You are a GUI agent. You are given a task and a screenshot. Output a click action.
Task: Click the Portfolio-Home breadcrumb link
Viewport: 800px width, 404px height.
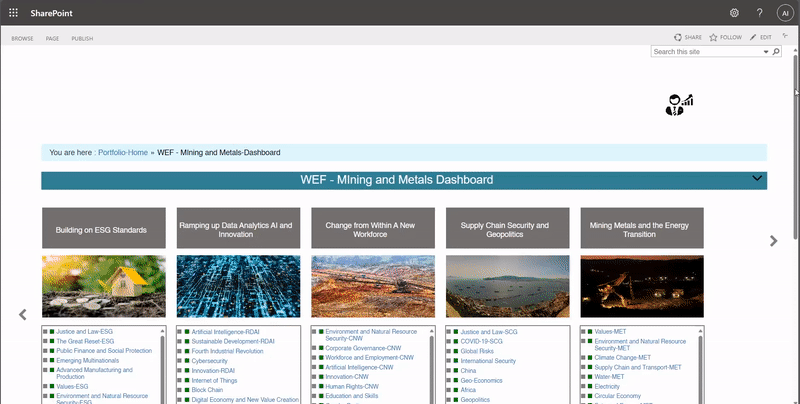(123, 153)
